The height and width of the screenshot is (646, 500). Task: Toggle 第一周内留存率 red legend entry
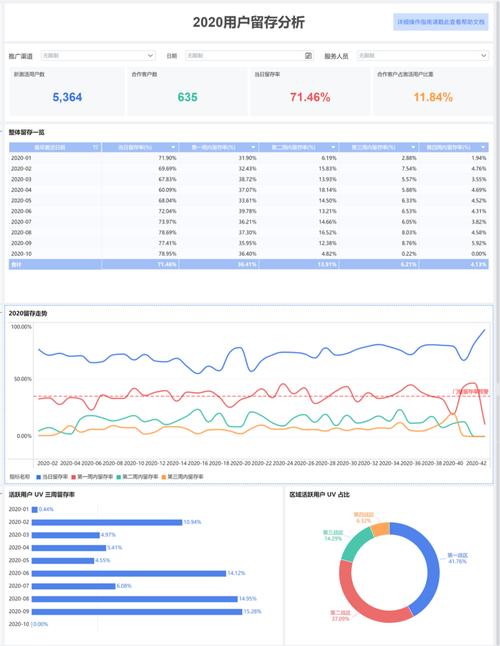pos(92,477)
